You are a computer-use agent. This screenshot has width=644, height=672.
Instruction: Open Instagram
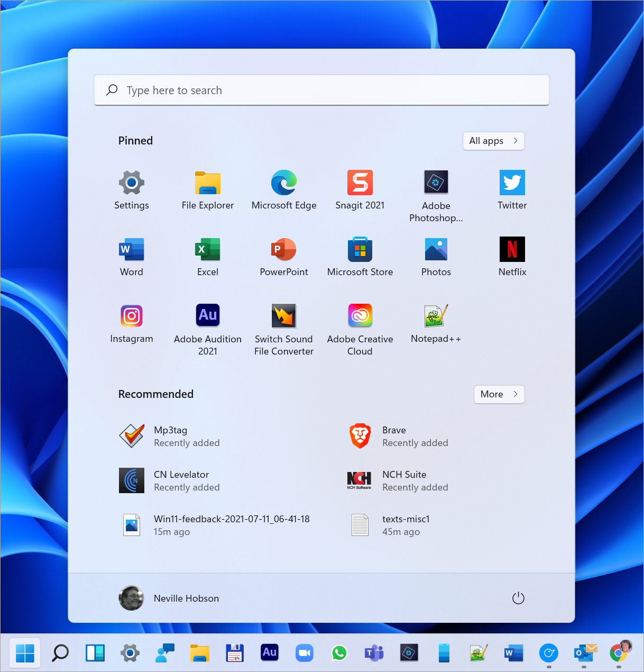coord(132,324)
